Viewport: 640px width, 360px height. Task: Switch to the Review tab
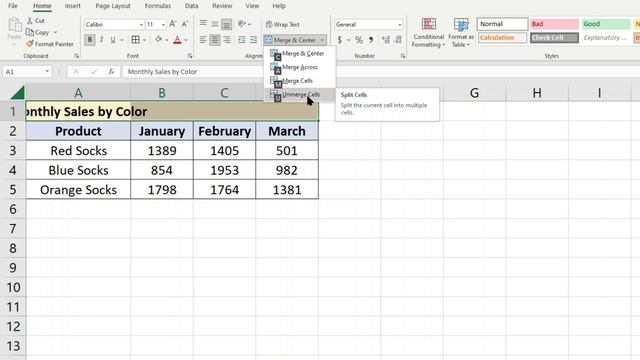[x=222, y=6]
